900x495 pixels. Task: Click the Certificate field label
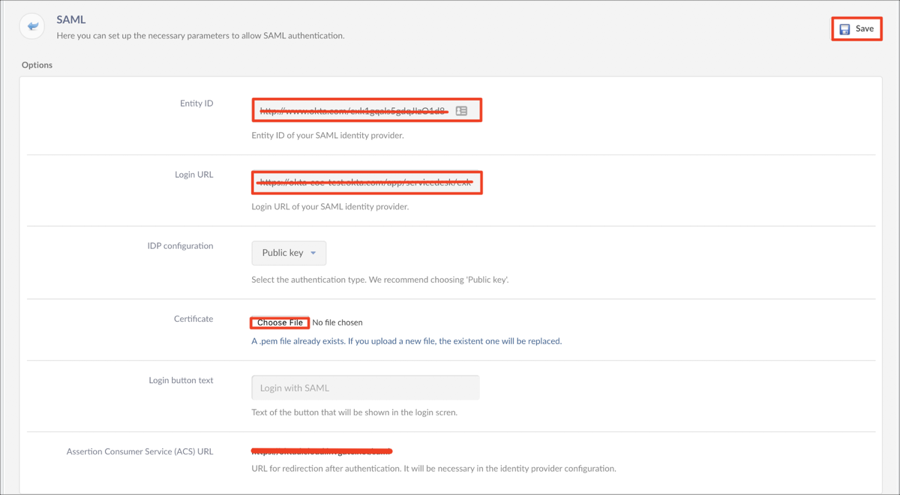point(193,319)
